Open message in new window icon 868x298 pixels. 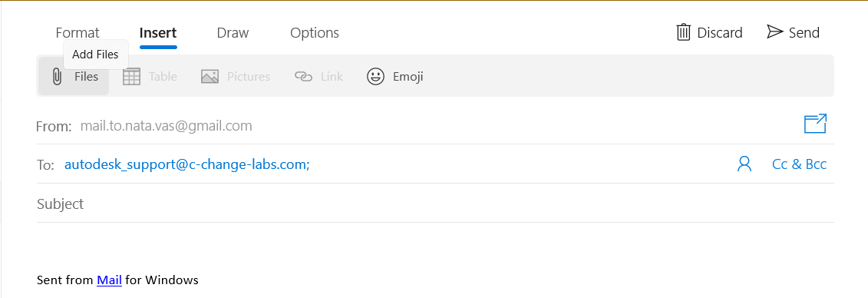click(x=815, y=124)
